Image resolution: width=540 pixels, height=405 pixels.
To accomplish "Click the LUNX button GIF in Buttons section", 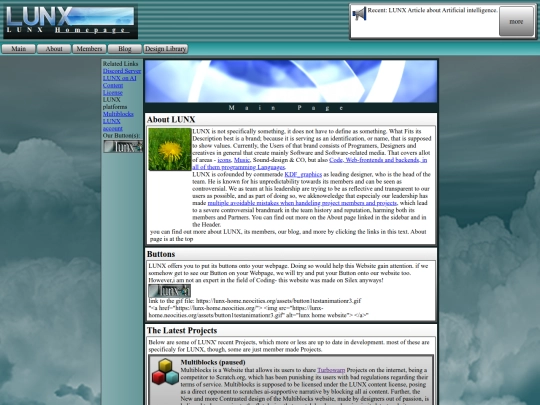I will click(169, 291).
